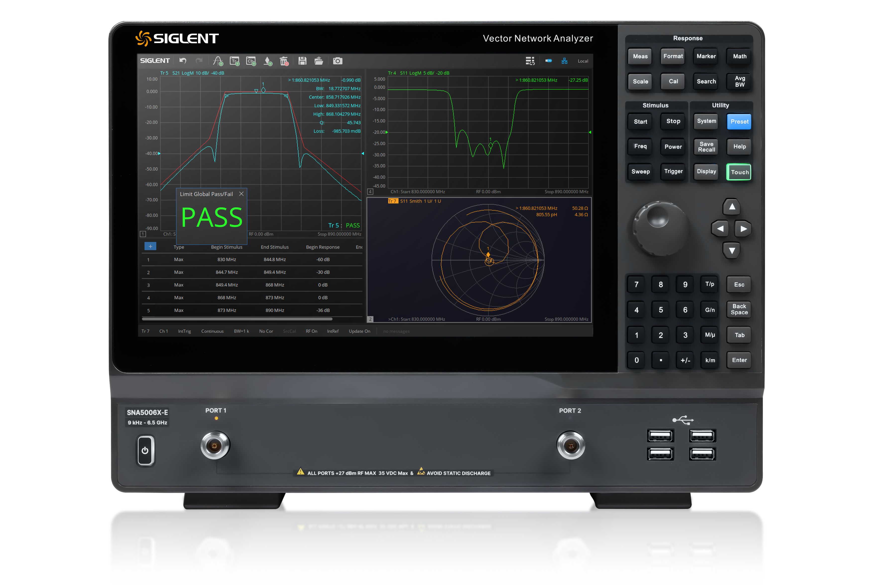Open the menu list icon at top right
This screenshot has width=882, height=588.
tap(530, 61)
